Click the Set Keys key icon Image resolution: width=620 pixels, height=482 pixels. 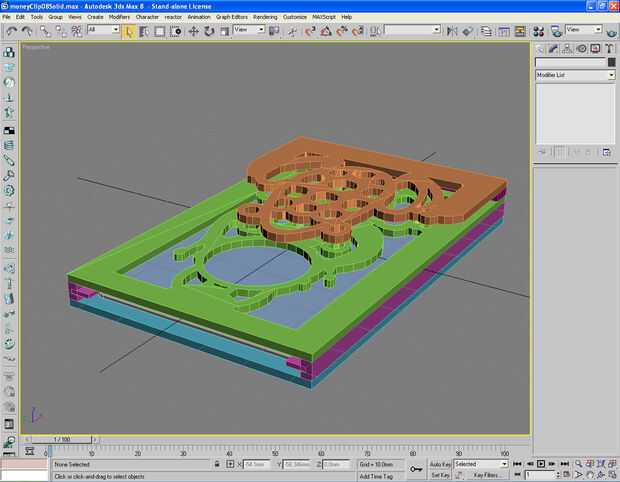coord(415,469)
